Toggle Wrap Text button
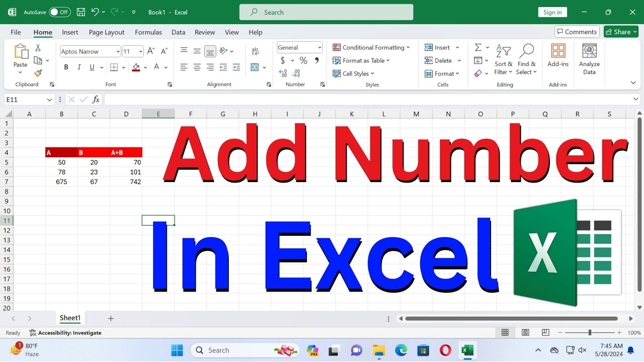This screenshot has width=644, height=362. coord(255,51)
